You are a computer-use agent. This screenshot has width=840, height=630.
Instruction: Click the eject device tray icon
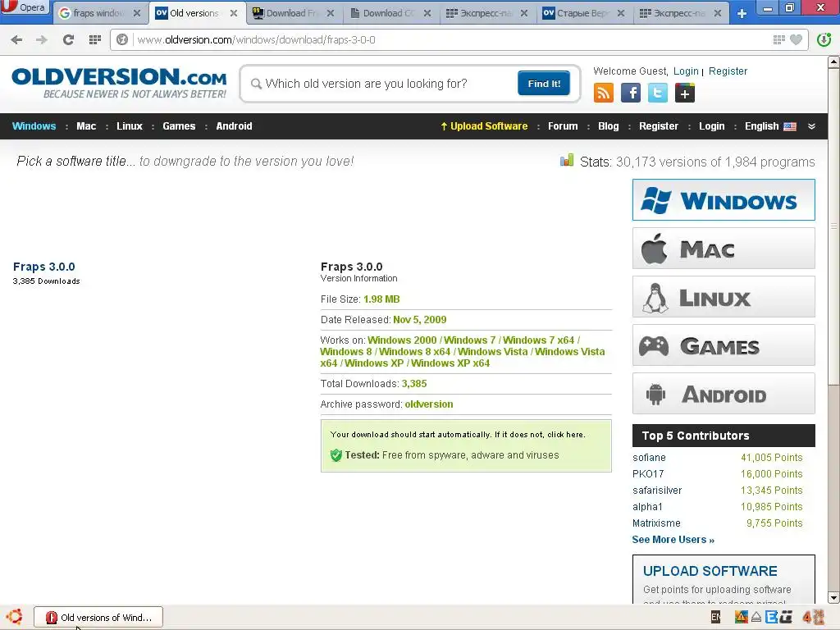[x=756, y=617]
